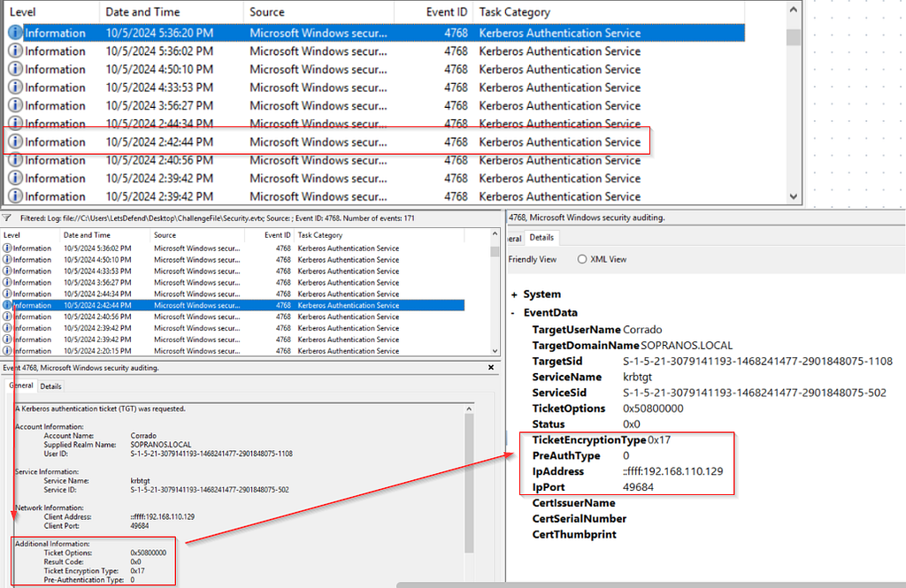Close the Event 4768 preview pane with the X

[491, 367]
